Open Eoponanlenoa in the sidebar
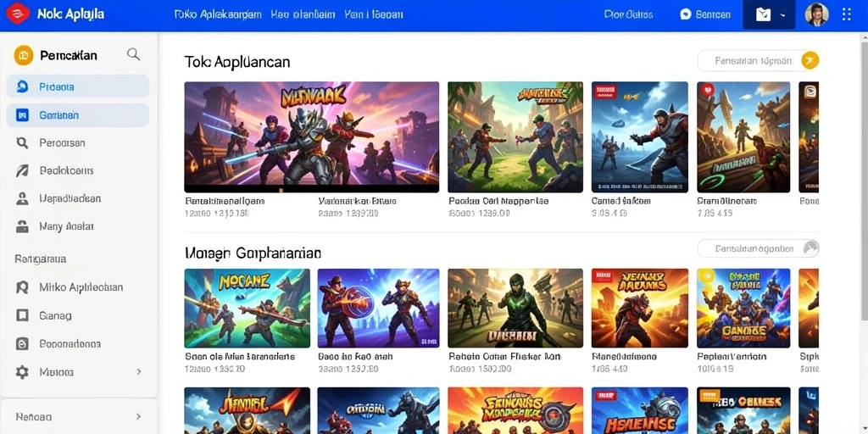The height and width of the screenshot is (434, 868). (78, 344)
